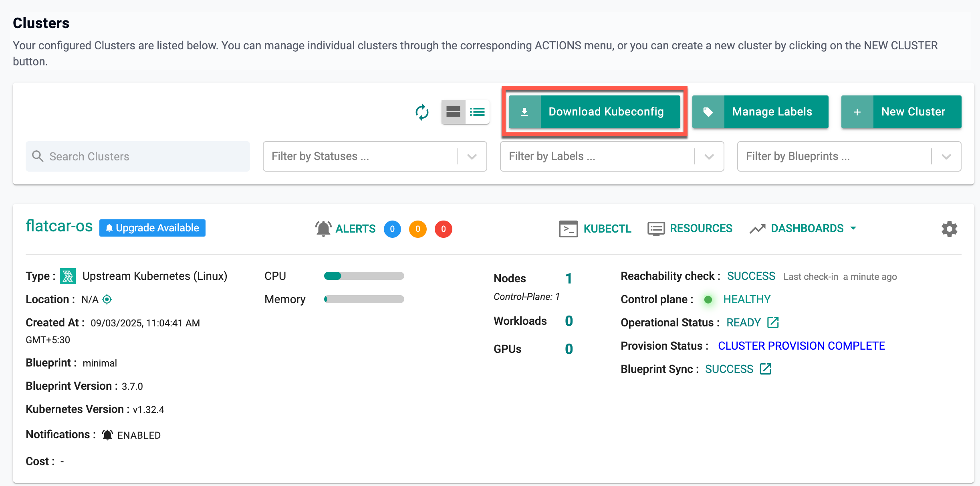The height and width of the screenshot is (486, 980).
Task: Click the CPU usage bar
Action: [x=364, y=276]
